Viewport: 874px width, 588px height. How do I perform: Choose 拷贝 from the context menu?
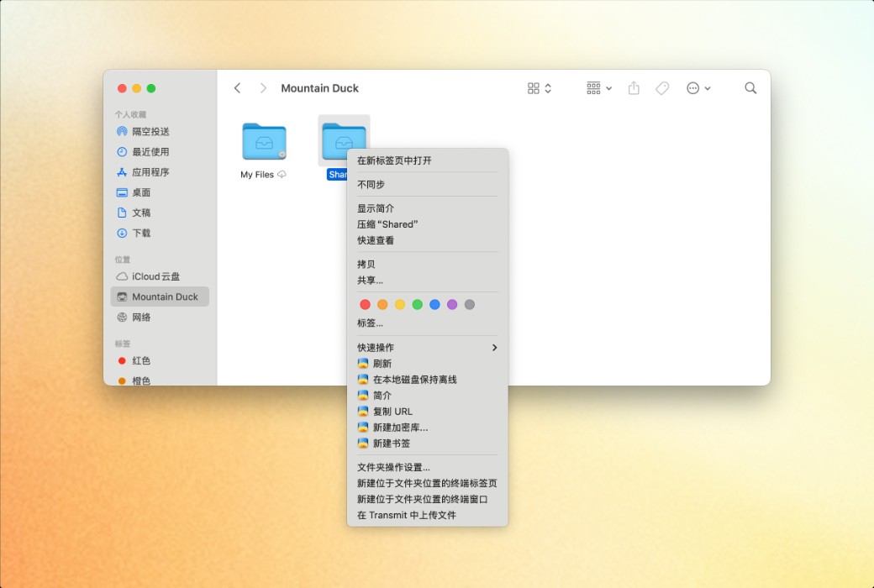[428, 265]
